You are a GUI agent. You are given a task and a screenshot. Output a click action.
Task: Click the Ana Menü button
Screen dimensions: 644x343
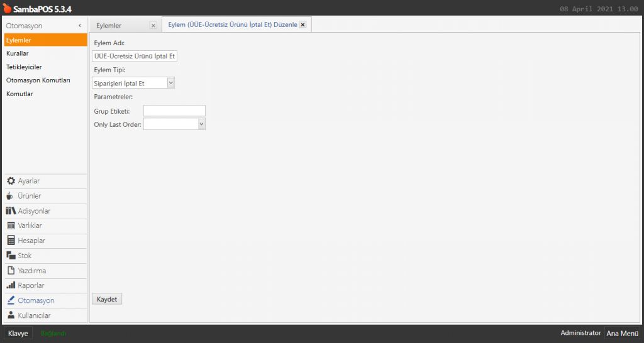[x=622, y=334]
